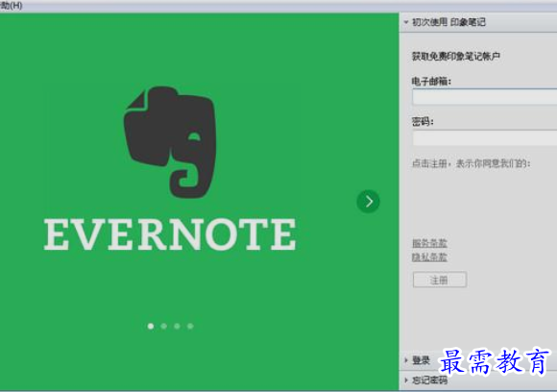
Task: Focus the 密码 input field
Action: point(485,137)
